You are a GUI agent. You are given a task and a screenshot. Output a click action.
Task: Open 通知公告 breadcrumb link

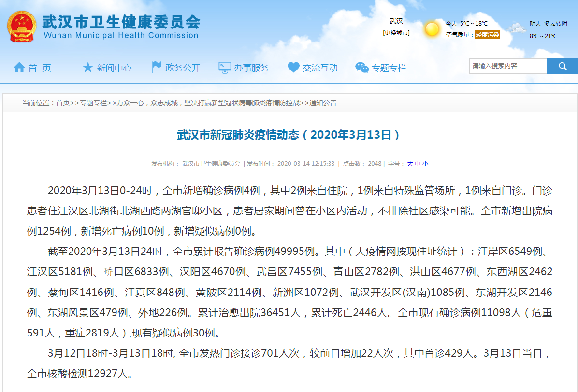click(x=323, y=103)
